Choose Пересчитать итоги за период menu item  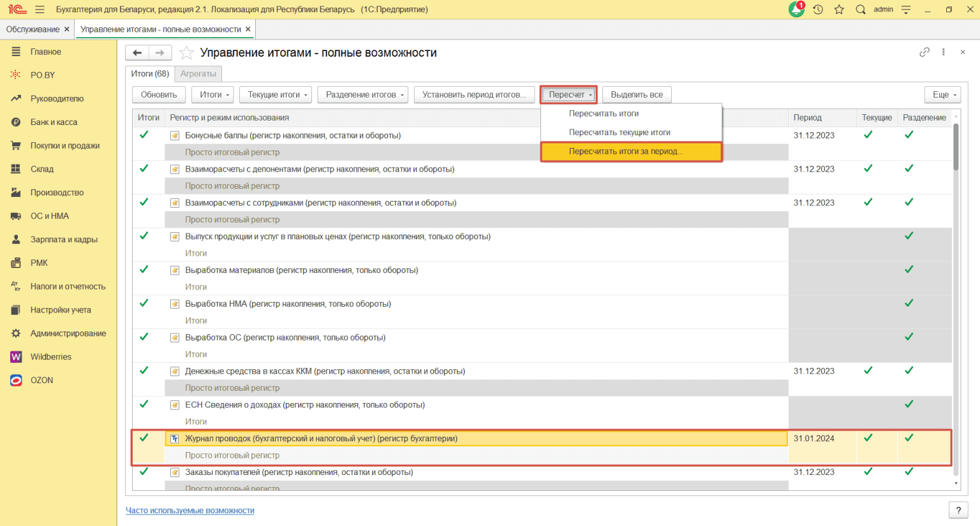626,152
